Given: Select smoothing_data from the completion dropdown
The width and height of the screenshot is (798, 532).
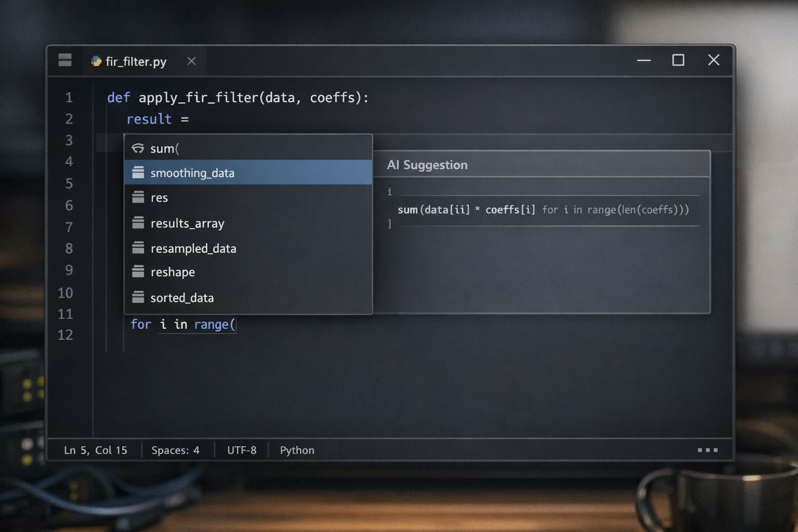Looking at the screenshot, I should click(x=193, y=172).
